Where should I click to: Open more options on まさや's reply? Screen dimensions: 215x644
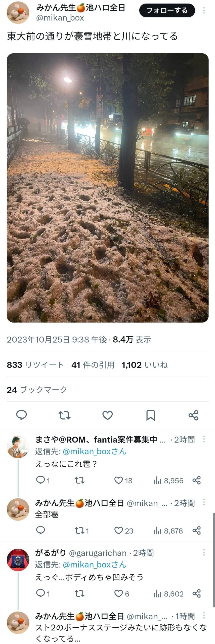pyautogui.click(x=204, y=439)
